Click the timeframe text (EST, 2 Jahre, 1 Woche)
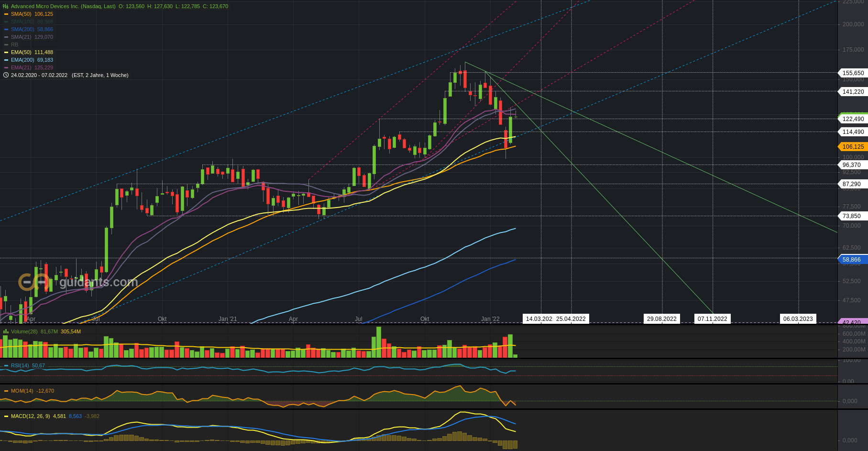This screenshot has height=451, width=868. click(100, 75)
